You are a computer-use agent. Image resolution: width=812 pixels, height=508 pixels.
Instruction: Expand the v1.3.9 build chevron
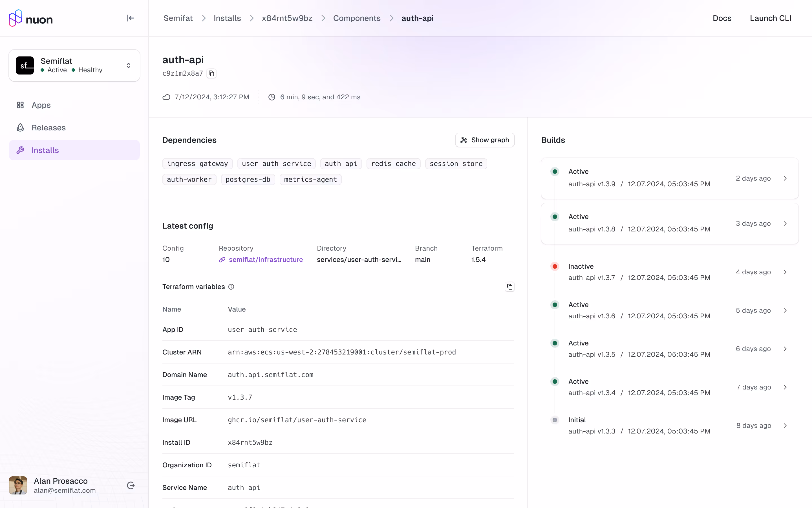pos(785,178)
